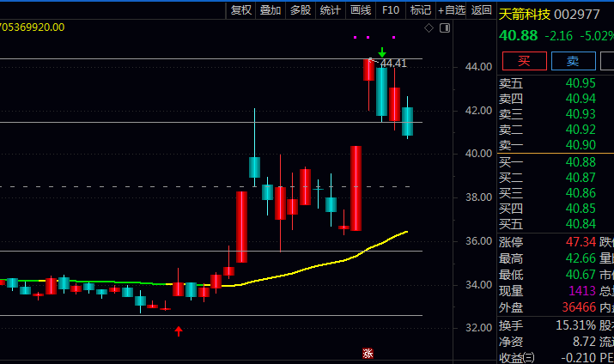614x364 pixels.
Task: Click the 卖二 ask price 40.92
Action: click(581, 130)
